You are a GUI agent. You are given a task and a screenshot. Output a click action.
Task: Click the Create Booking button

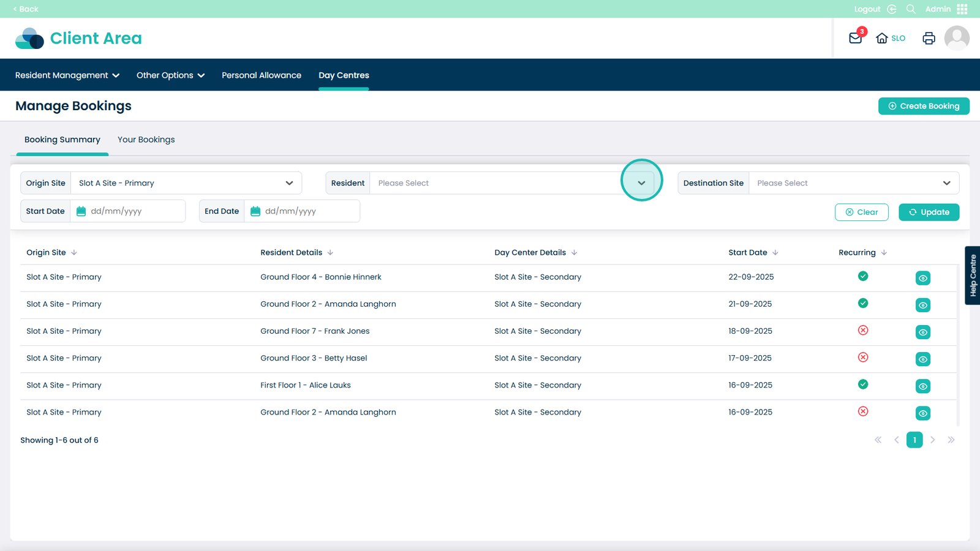tap(923, 106)
